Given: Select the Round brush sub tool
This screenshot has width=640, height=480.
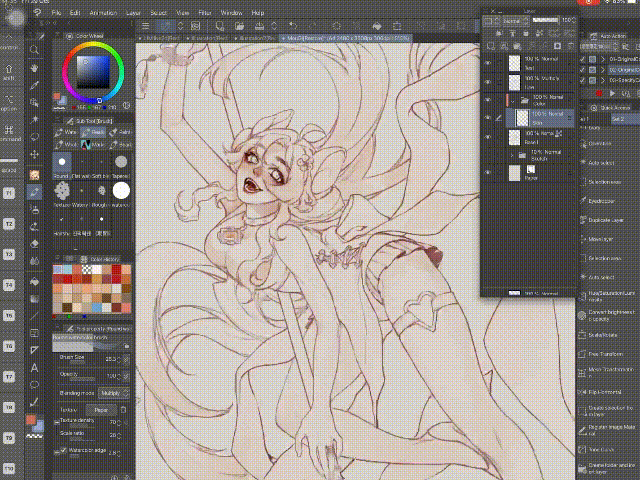Looking at the screenshot, I should pyautogui.click(x=62, y=166).
